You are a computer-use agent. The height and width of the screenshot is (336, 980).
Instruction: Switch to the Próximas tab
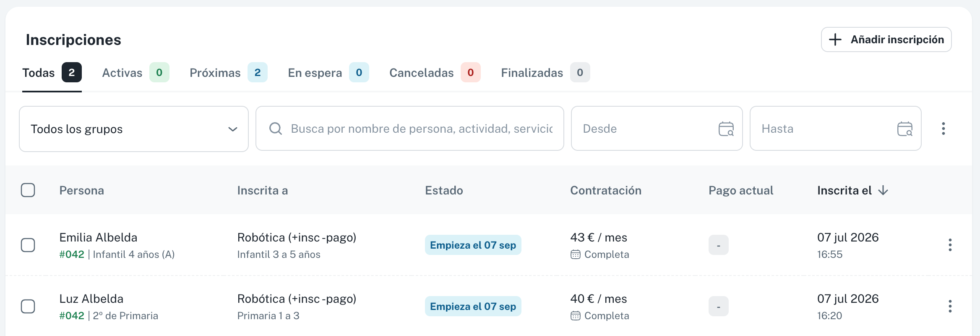coord(228,73)
